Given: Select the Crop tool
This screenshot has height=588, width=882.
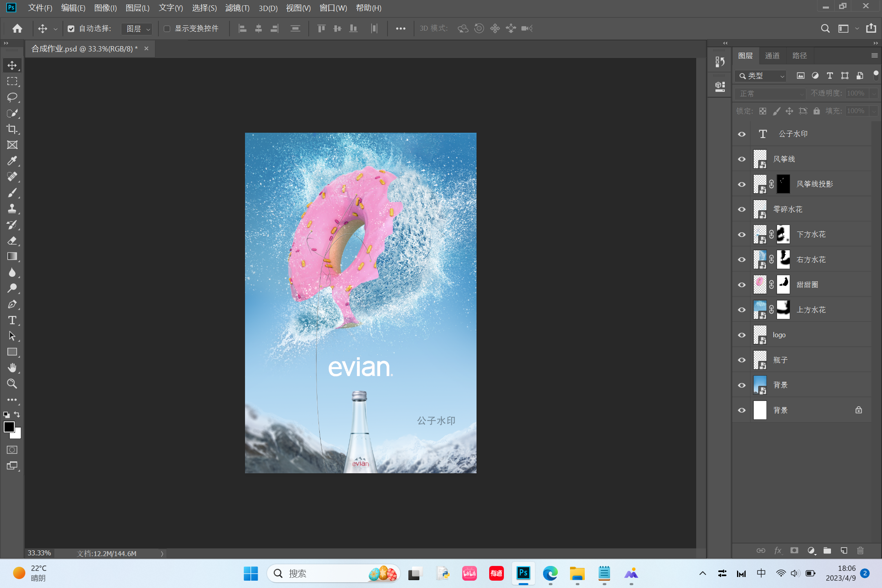Looking at the screenshot, I should 12,129.
